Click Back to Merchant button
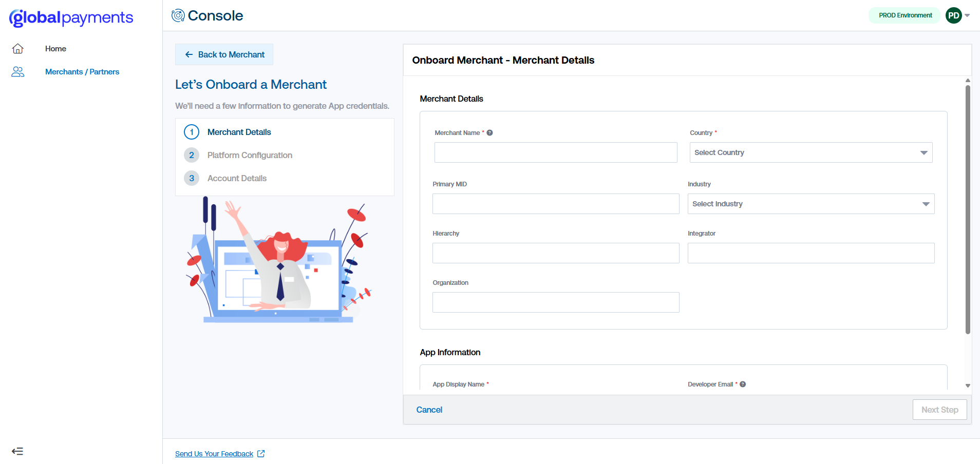The width and height of the screenshot is (980, 464). pyautogui.click(x=224, y=54)
